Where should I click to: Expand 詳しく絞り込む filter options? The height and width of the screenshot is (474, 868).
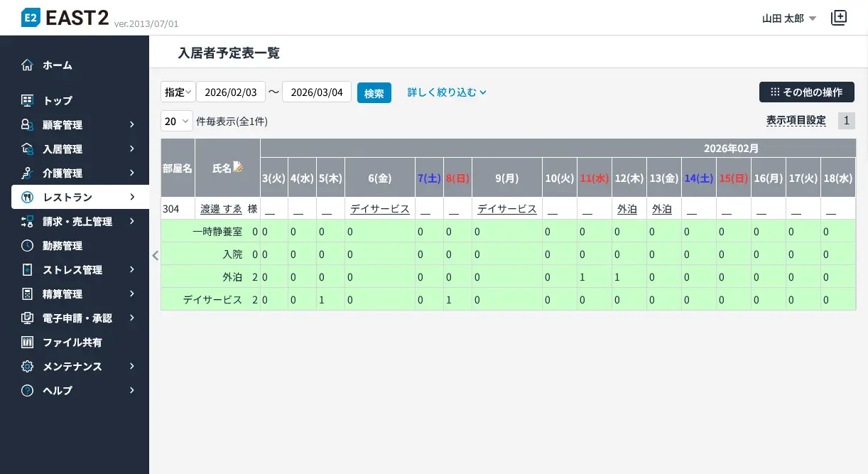(x=446, y=92)
